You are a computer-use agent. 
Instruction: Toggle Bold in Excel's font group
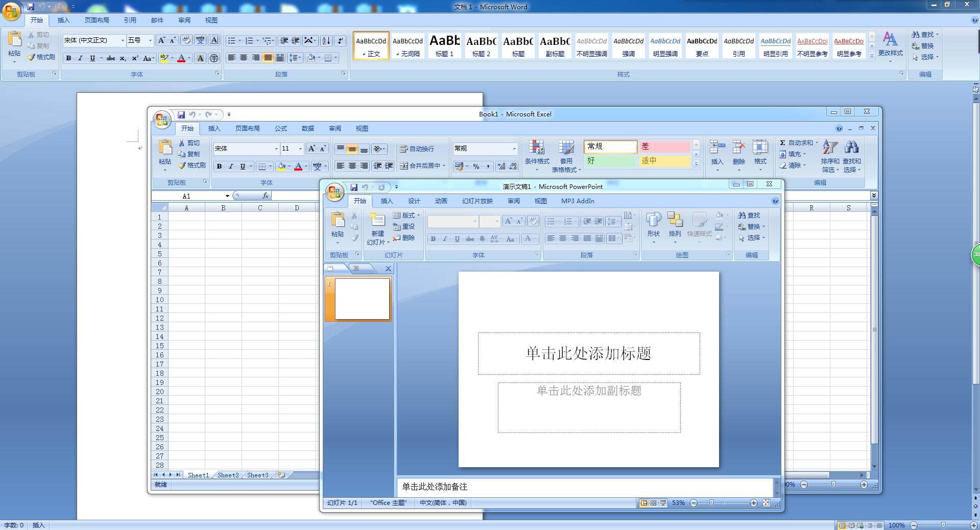coord(219,166)
